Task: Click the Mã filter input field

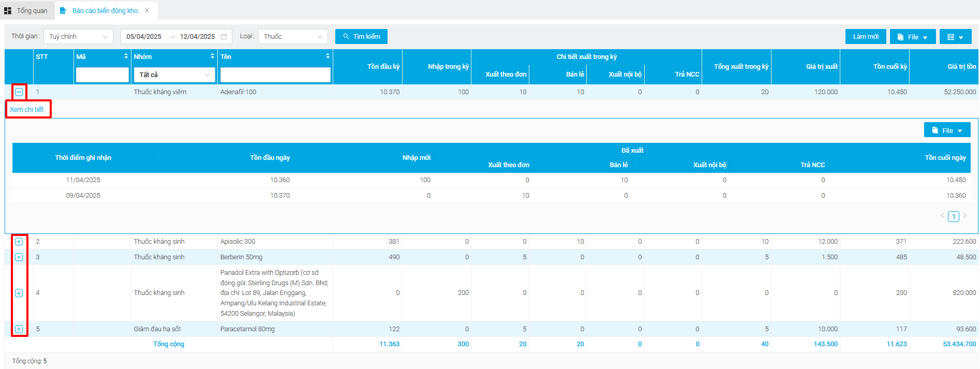Action: click(102, 75)
